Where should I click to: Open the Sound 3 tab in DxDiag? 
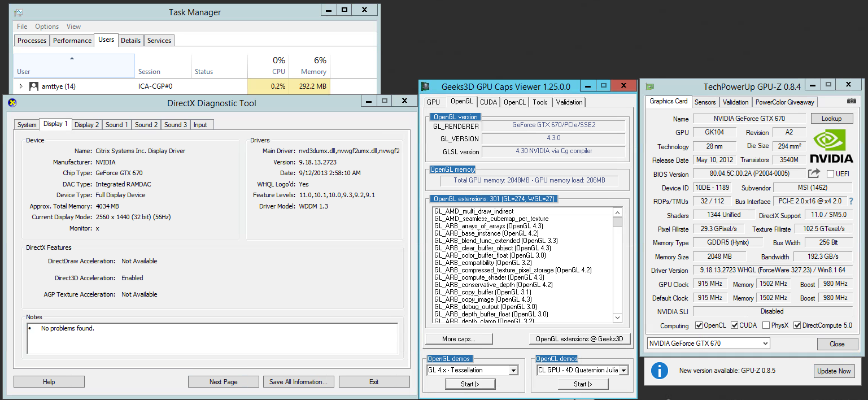coord(176,125)
